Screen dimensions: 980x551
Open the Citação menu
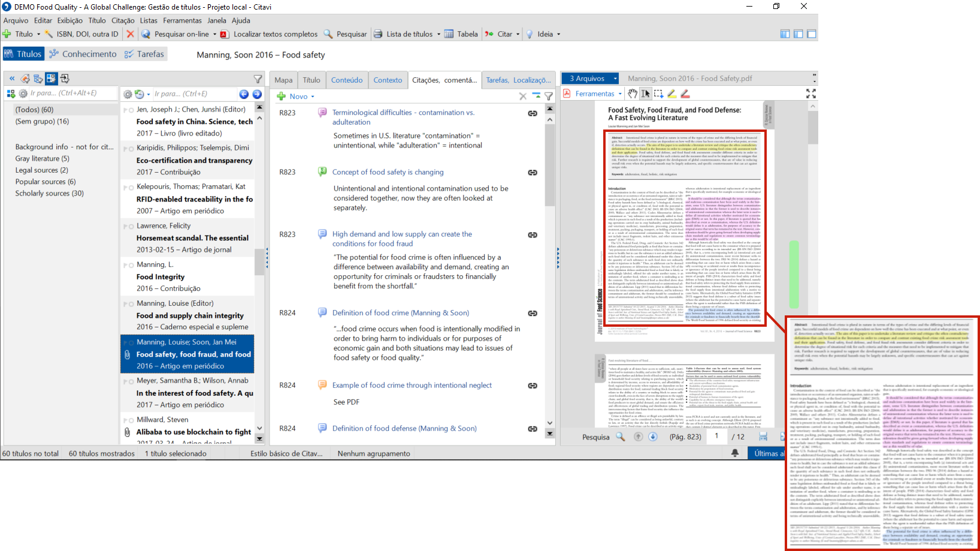[123, 20]
